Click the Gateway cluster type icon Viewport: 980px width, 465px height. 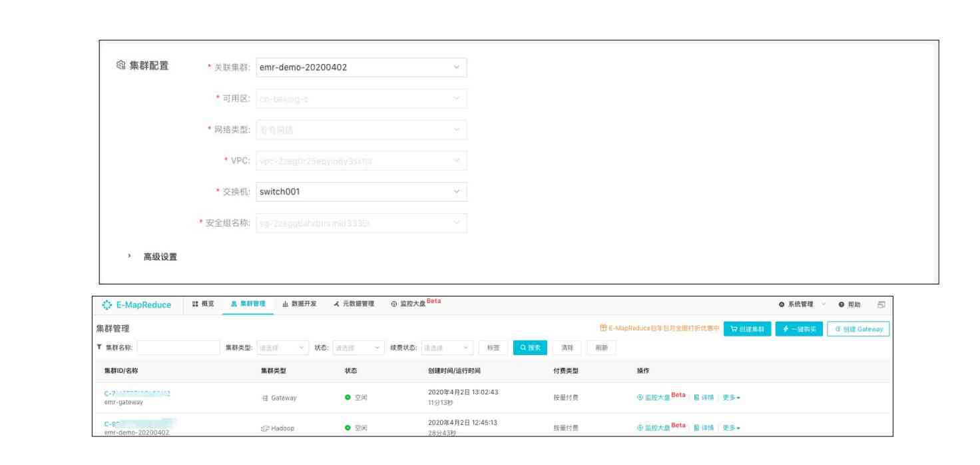[x=265, y=398]
